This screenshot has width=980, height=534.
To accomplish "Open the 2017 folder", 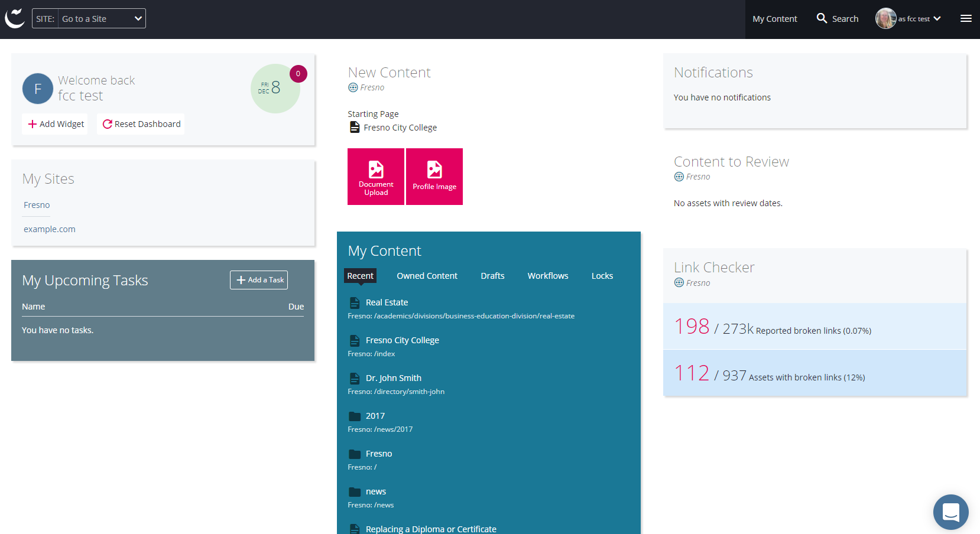I will tap(375, 416).
